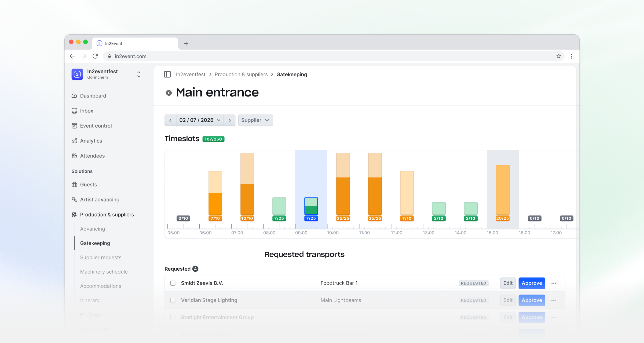Click the 0/10 label at 05:00
Viewport: 644px width, 343px height.
coord(183,218)
